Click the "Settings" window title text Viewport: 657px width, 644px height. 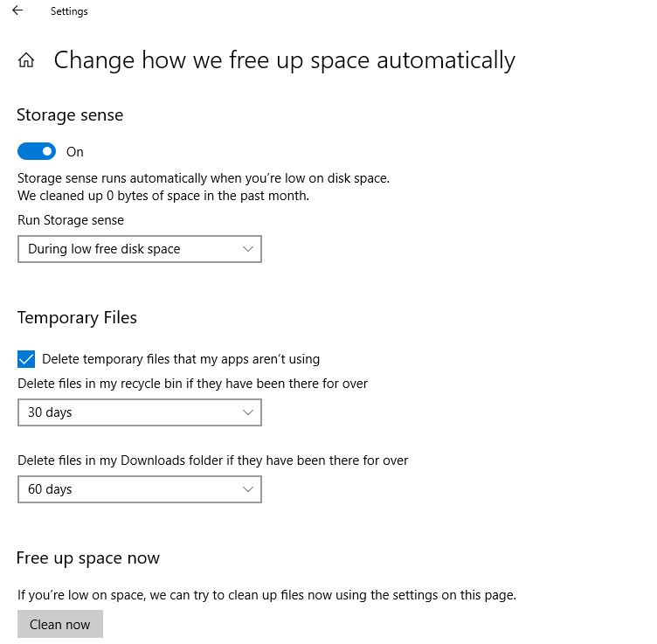(69, 11)
